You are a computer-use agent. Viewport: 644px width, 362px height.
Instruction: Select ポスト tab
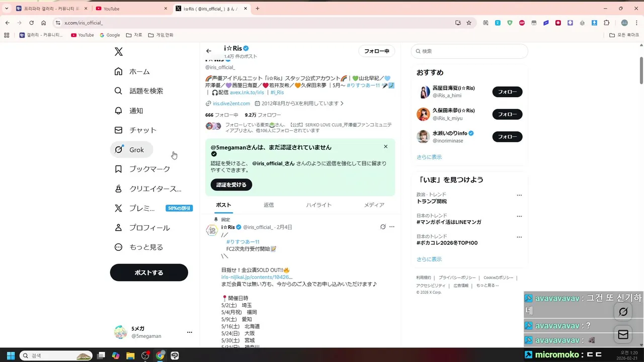point(223,205)
